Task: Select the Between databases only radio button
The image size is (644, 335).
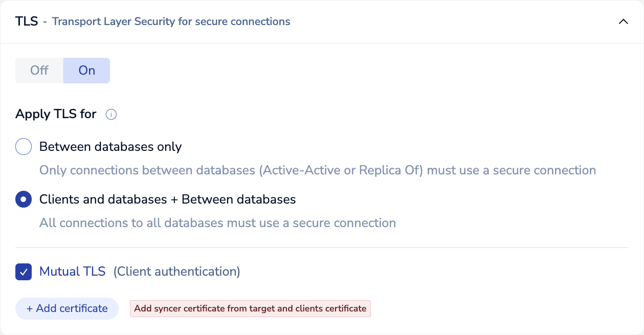Action: coord(24,147)
